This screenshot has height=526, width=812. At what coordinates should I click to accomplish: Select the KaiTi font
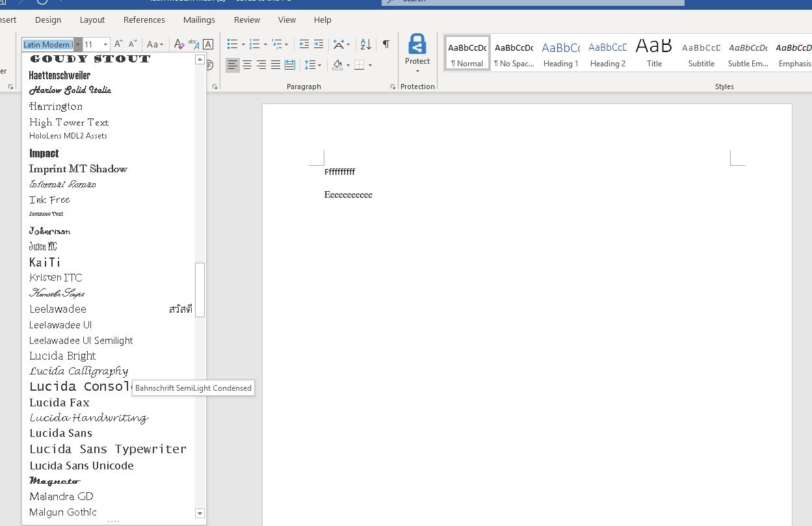(45, 262)
